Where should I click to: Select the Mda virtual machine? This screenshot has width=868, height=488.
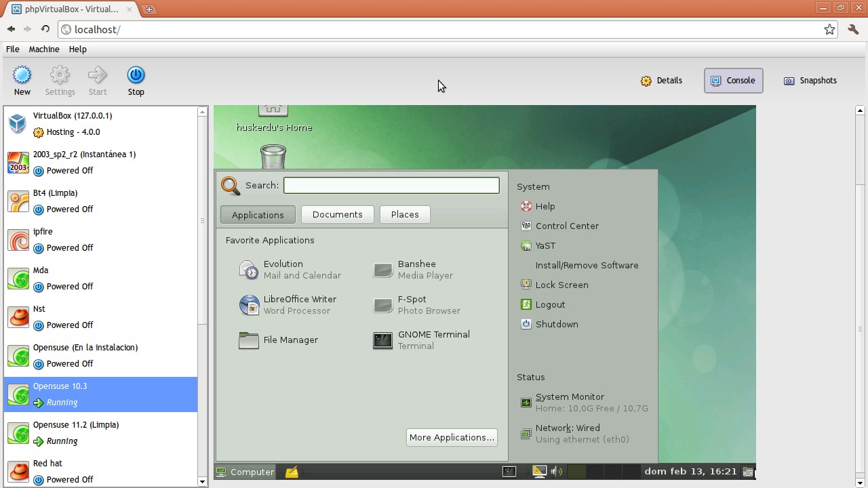[x=101, y=279]
